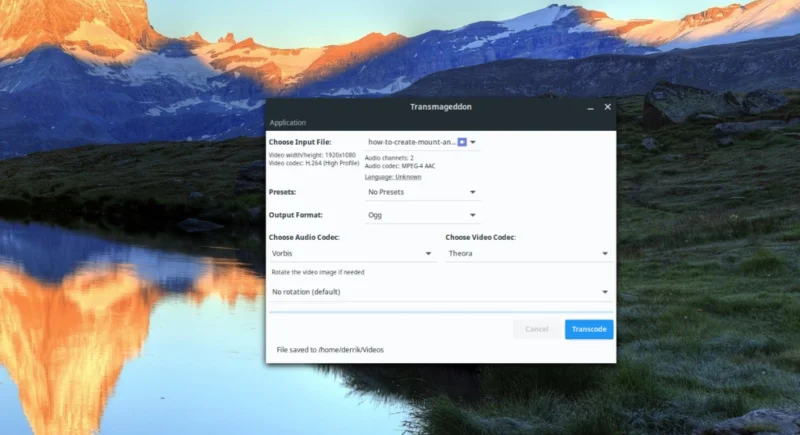Click the 'Output Format:' label
The height and width of the screenshot is (435, 800).
[x=295, y=215]
